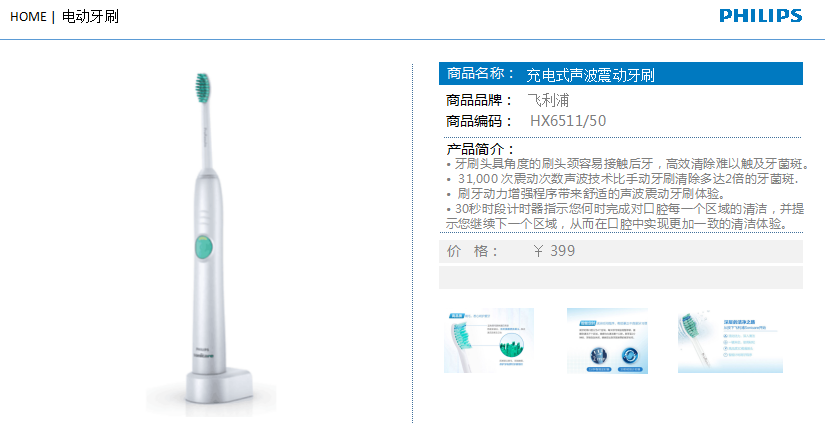Open the 电动牙刷 category link
The height and width of the screenshot is (423, 825).
tap(90, 17)
